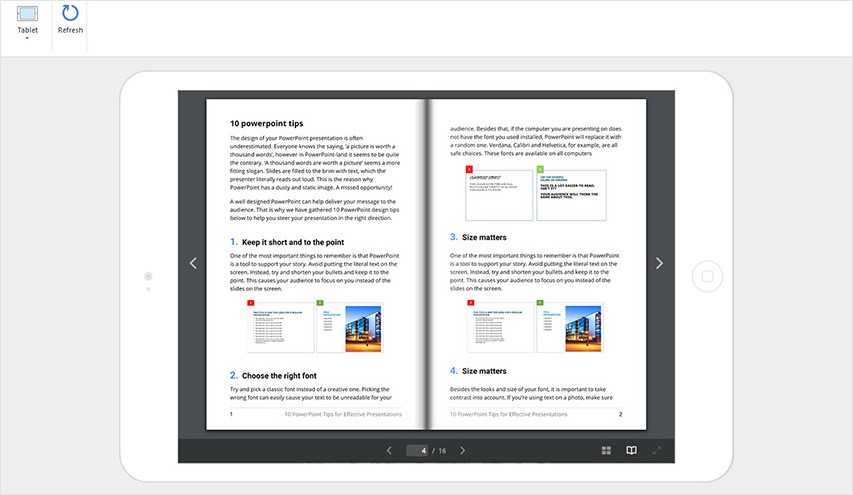Click previous page chevron in bottom bar
Screen dimensions: 853x495
tap(389, 451)
